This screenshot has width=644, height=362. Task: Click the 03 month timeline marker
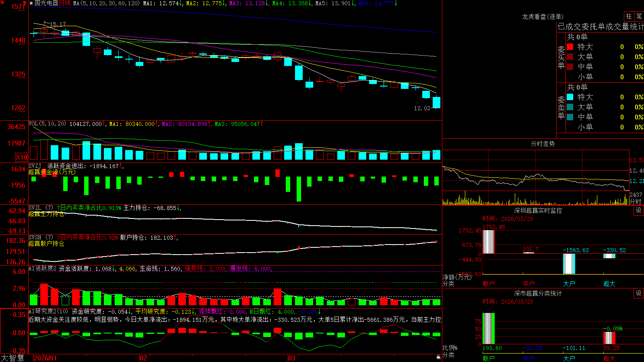pyautogui.click(x=292, y=358)
